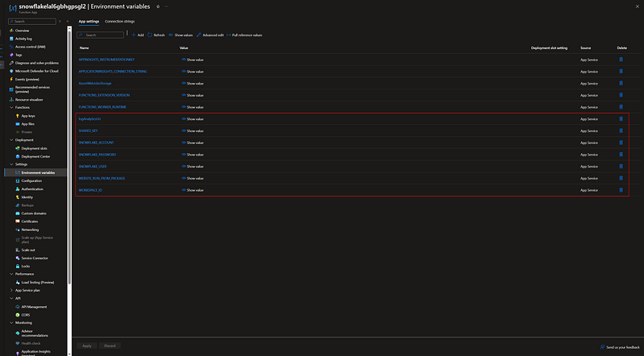The width and height of the screenshot is (644, 356).
Task: Toggle Show values in the toolbar
Action: [180, 35]
